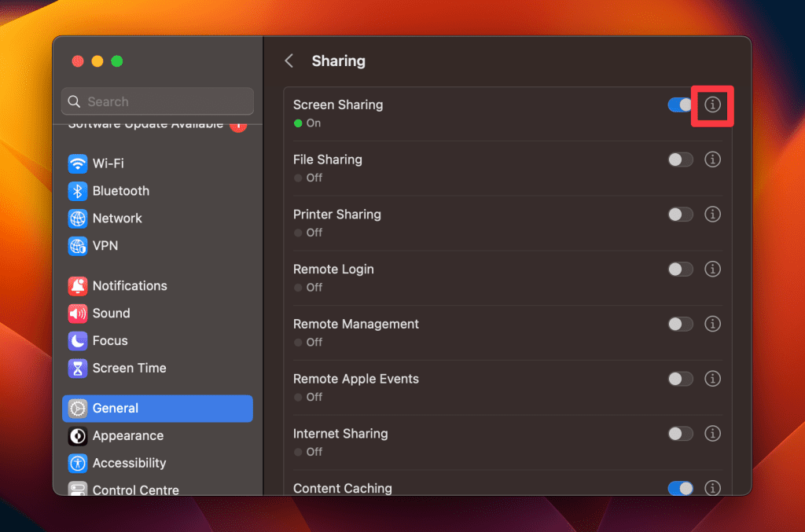Click the Search field in sidebar
The image size is (805, 532).
point(157,101)
